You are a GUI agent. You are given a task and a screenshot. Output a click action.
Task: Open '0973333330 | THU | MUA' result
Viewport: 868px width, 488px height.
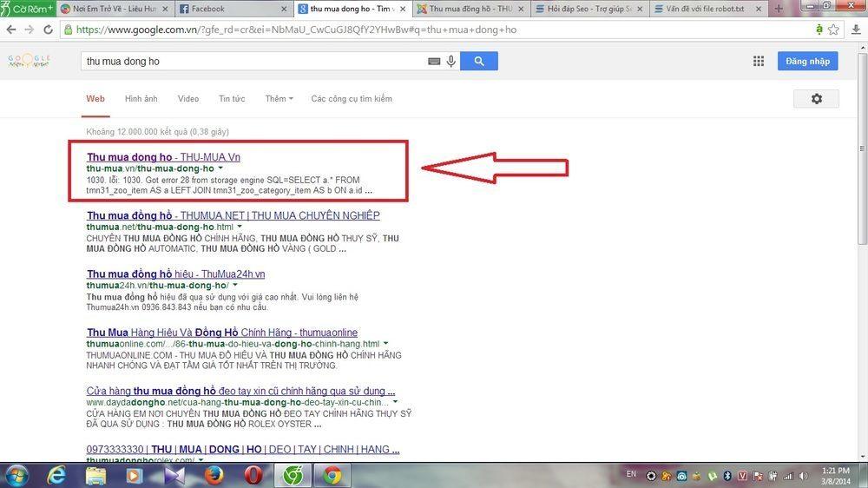click(x=242, y=449)
